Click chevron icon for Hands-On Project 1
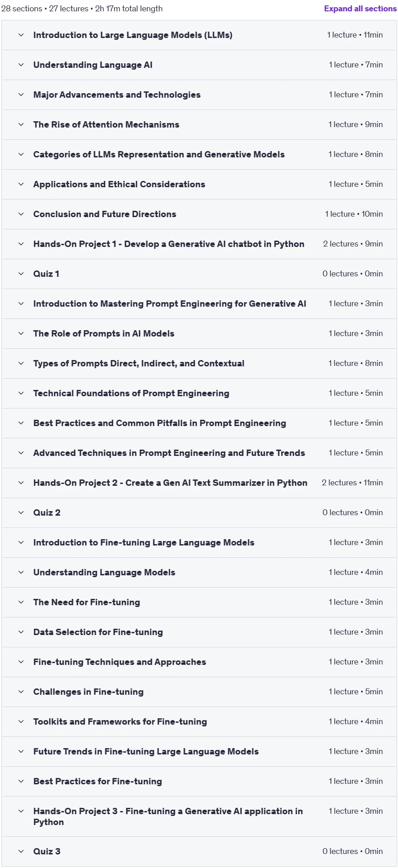This screenshot has height=868, width=398. point(21,244)
